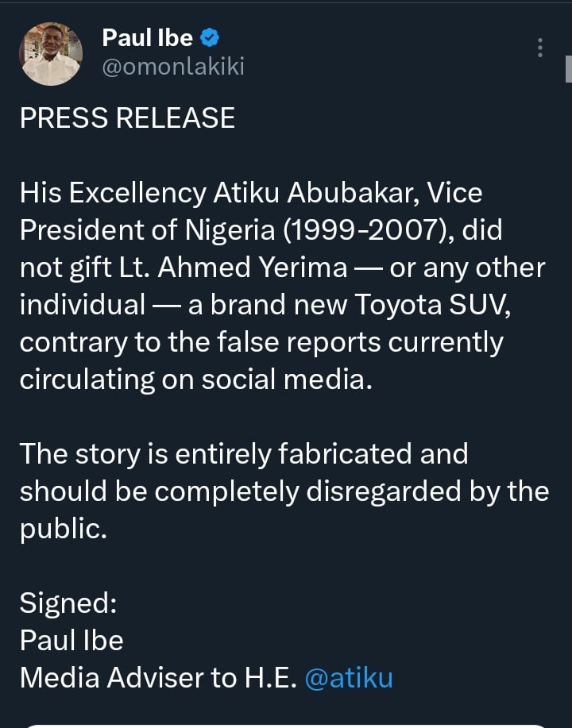Click the PRESS RELEASE heading text

pyautogui.click(x=127, y=118)
